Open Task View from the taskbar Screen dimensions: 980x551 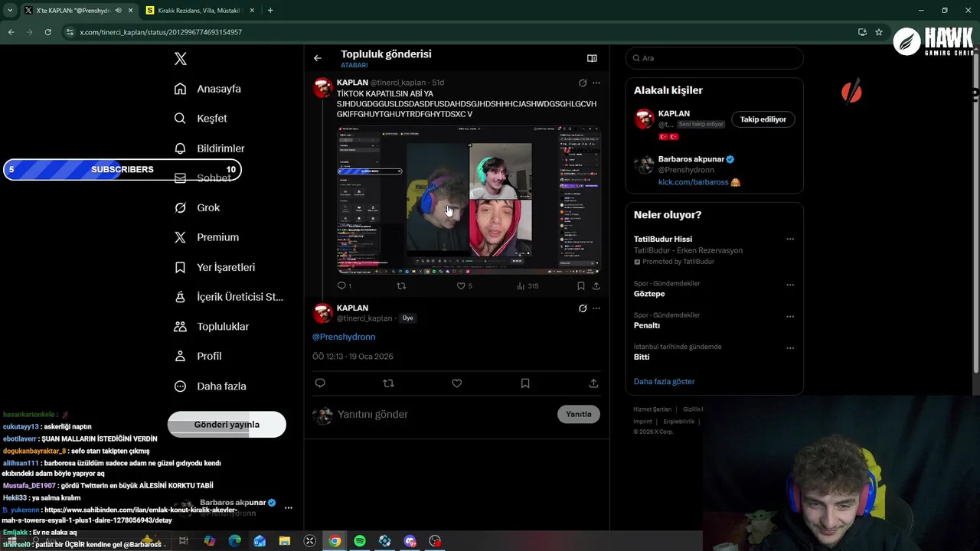click(x=184, y=541)
